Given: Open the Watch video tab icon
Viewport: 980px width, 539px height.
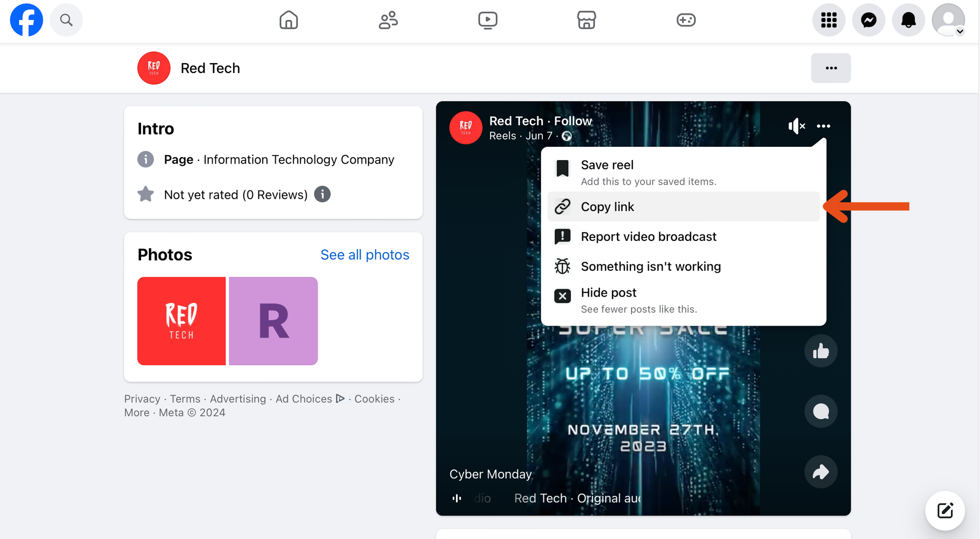Looking at the screenshot, I should tap(488, 20).
